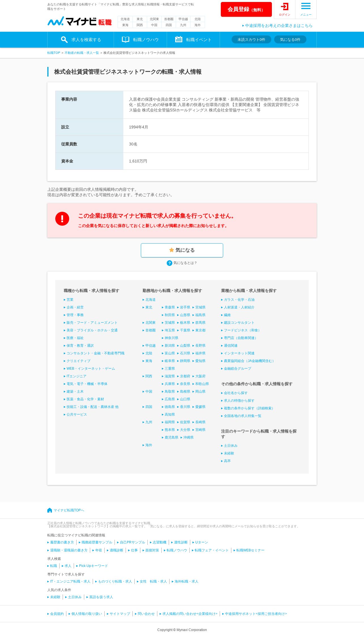The width and height of the screenshot is (364, 637).
Task: Open ITエンジニア job category link
Action: click(x=75, y=376)
